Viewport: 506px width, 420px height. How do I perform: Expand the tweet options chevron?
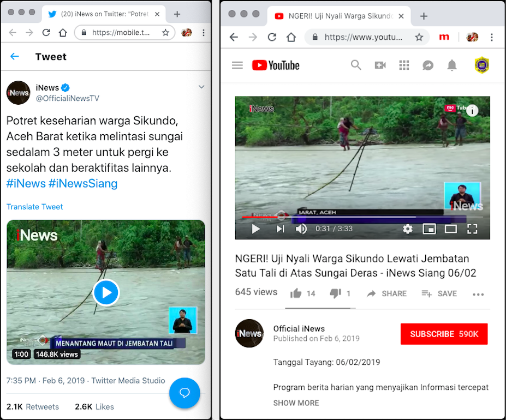[201, 87]
